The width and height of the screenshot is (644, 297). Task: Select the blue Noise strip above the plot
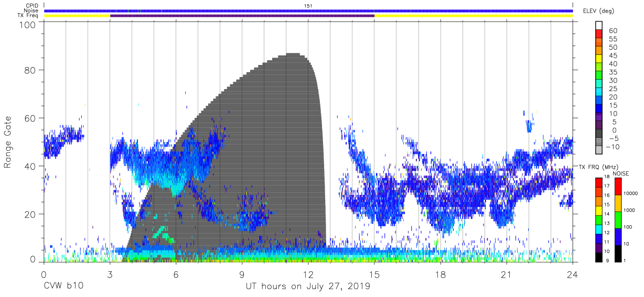(308, 11)
